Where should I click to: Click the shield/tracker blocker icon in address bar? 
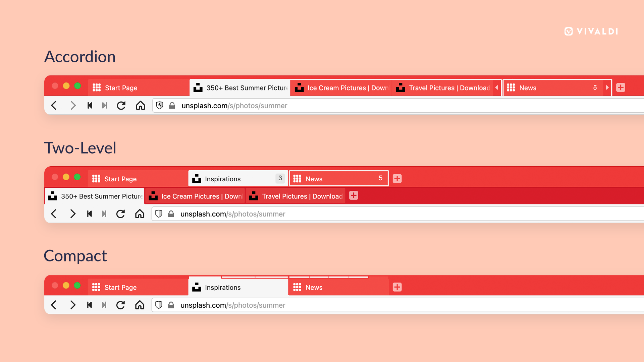[x=159, y=105]
